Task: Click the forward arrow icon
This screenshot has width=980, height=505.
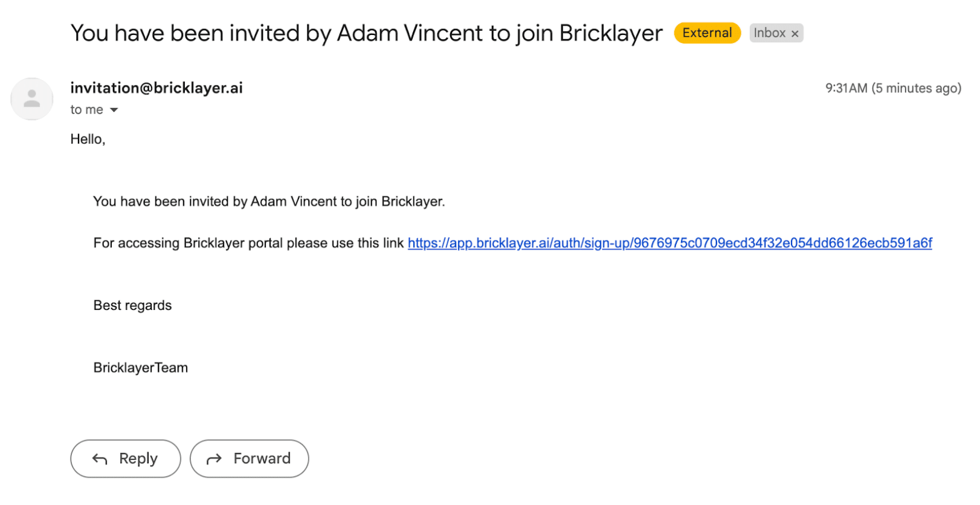Action: tap(214, 460)
